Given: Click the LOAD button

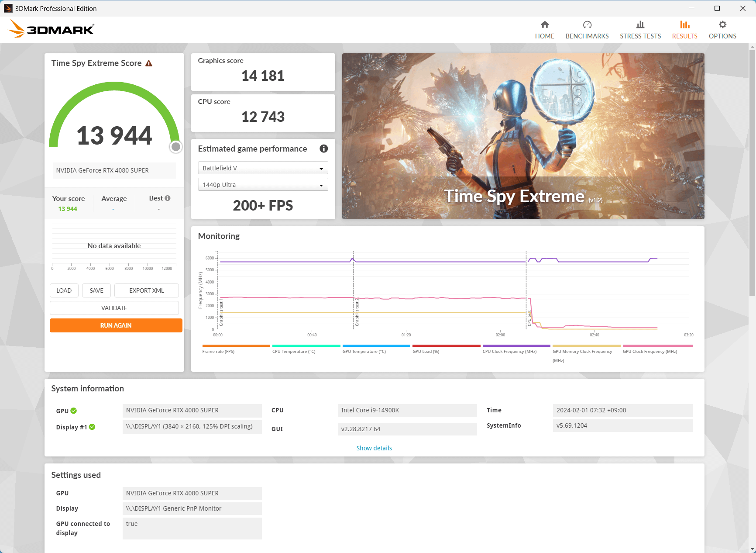Looking at the screenshot, I should point(64,290).
